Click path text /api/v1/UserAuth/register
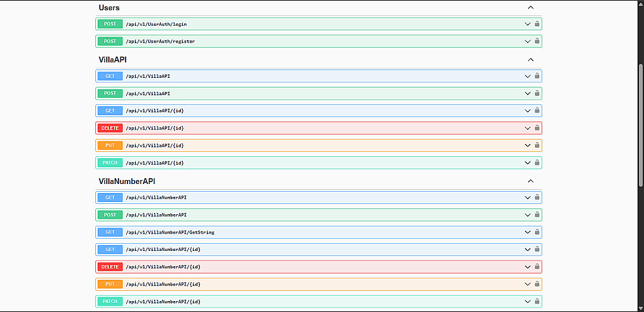 160,41
